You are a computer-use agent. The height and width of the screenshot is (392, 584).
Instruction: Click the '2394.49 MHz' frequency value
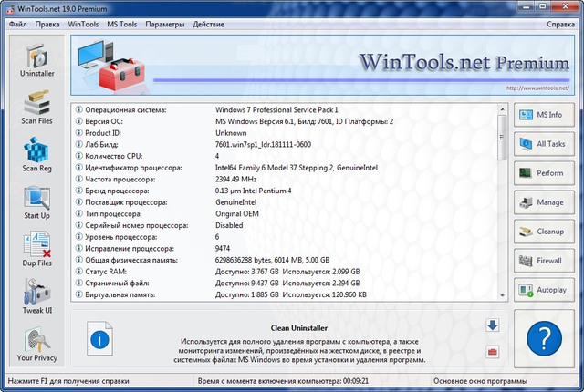(235, 179)
